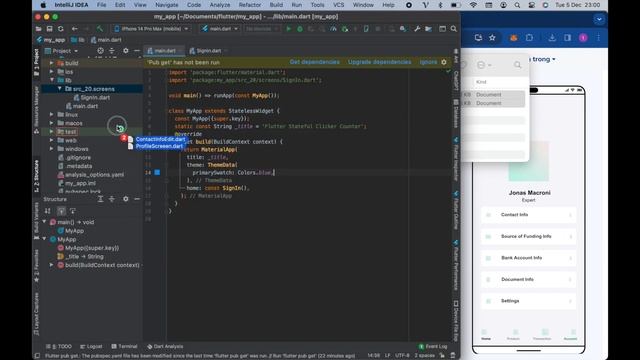
Task: Click the Apple menu icon
Action: click(x=43, y=5)
